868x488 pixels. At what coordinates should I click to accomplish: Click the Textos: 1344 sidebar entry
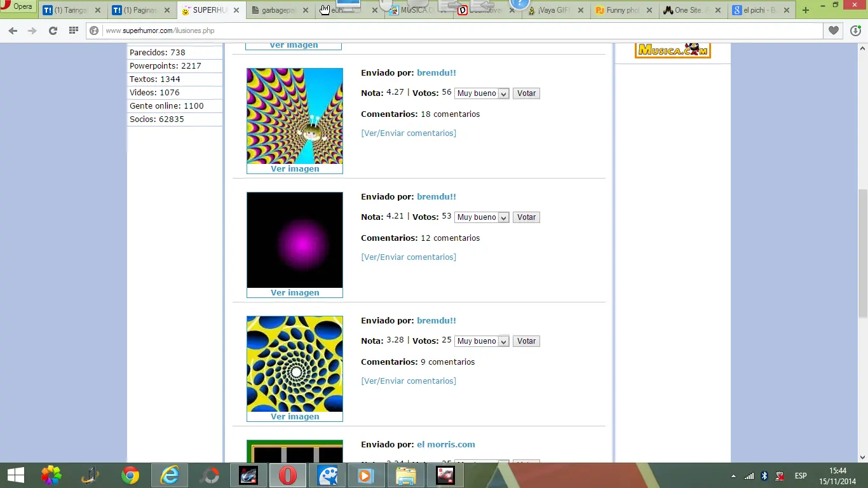click(175, 79)
